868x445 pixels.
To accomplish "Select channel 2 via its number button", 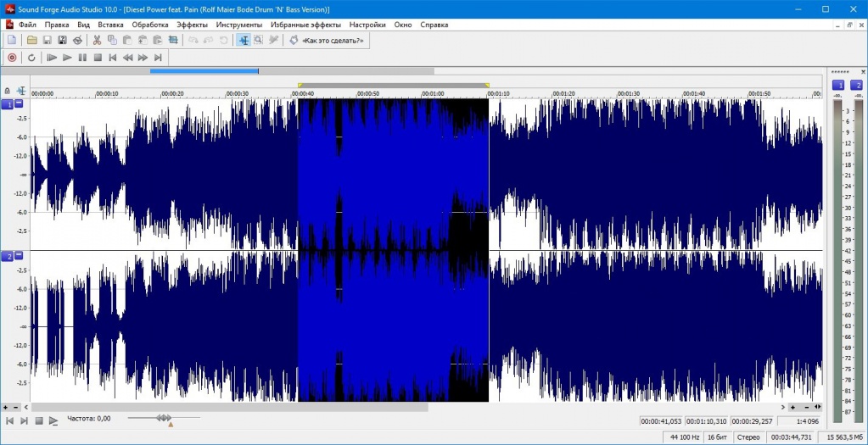I will point(8,257).
